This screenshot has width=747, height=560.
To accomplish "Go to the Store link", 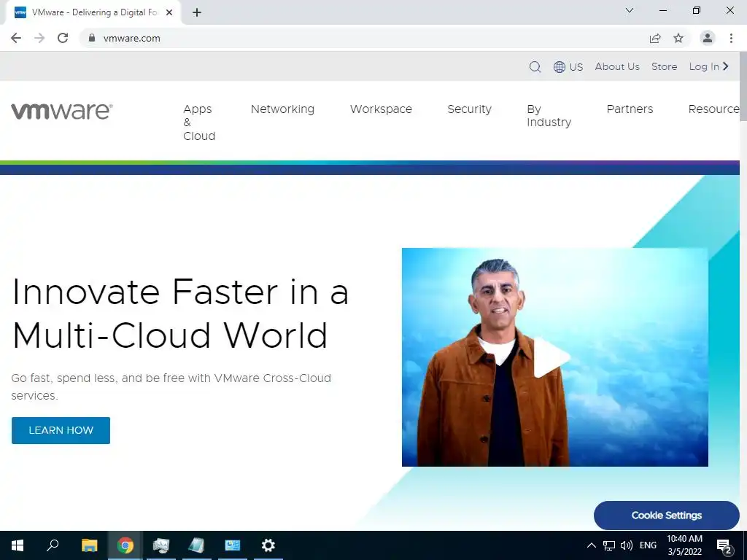I will (x=664, y=66).
